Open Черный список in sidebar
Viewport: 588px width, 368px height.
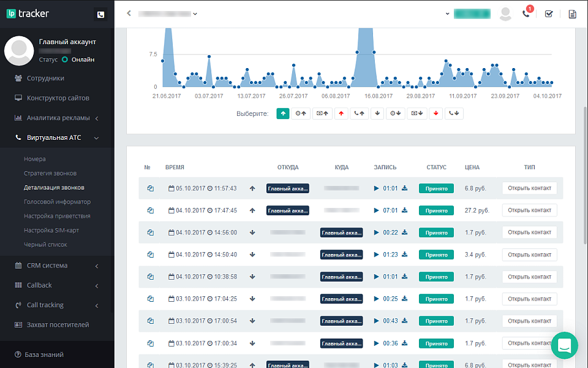(x=45, y=245)
